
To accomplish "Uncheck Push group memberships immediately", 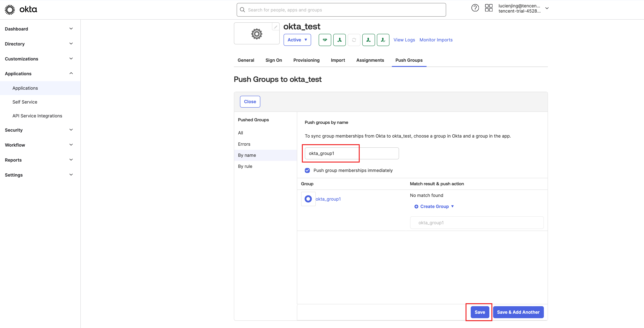I will click(x=307, y=170).
